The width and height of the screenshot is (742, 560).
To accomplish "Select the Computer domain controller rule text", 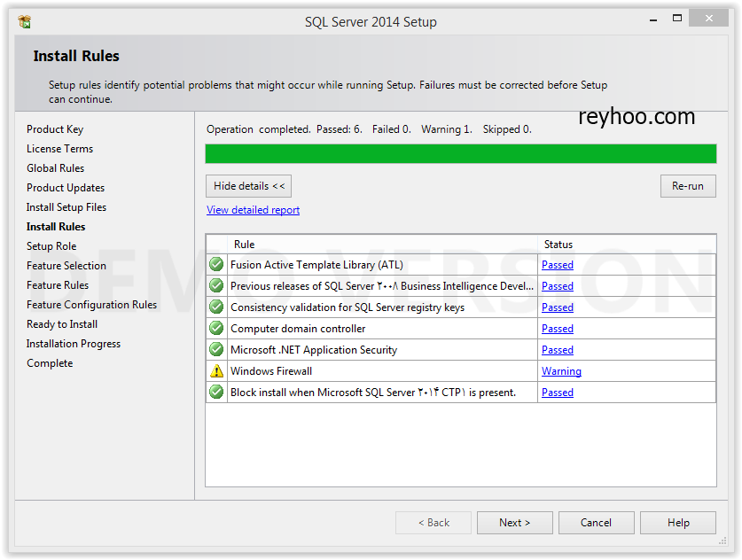I will pos(298,329).
